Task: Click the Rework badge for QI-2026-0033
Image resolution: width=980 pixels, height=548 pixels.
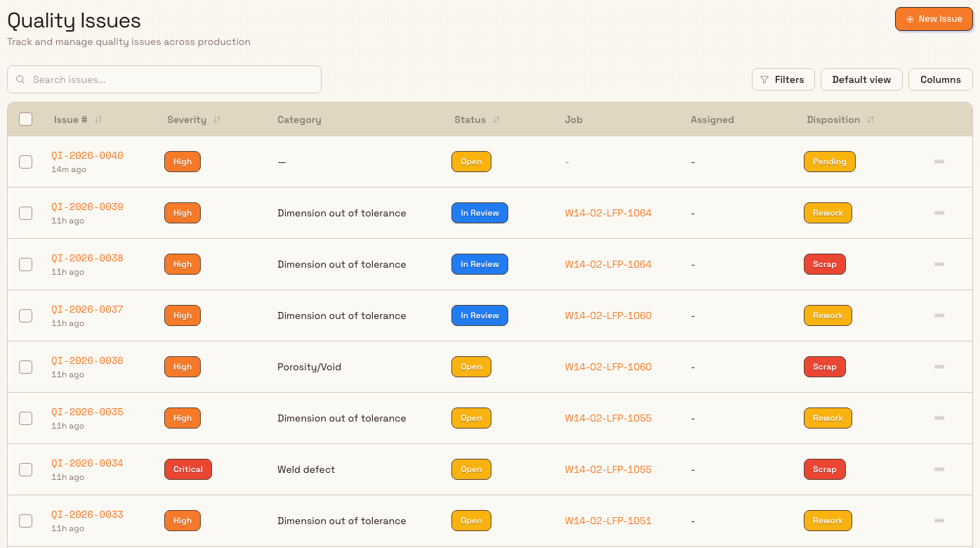Action: pyautogui.click(x=828, y=521)
